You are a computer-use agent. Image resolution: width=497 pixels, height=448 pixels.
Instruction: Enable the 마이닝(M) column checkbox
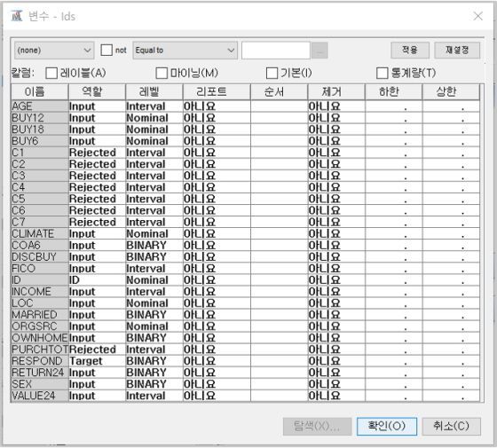point(162,73)
